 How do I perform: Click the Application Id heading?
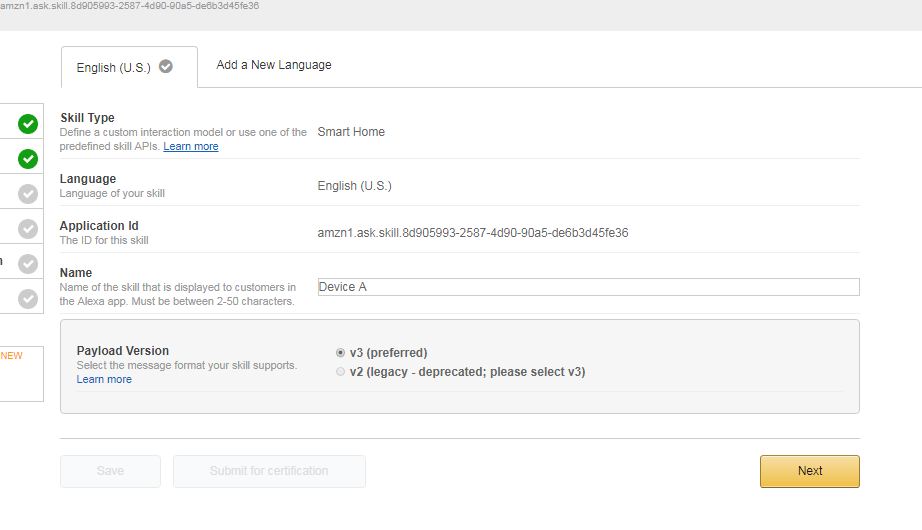pos(99,226)
